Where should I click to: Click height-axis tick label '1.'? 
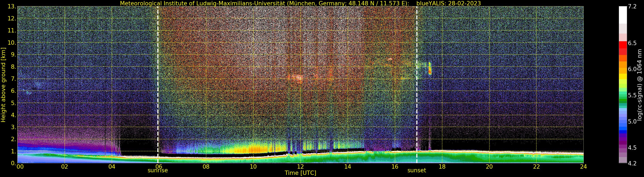[x=14, y=151]
